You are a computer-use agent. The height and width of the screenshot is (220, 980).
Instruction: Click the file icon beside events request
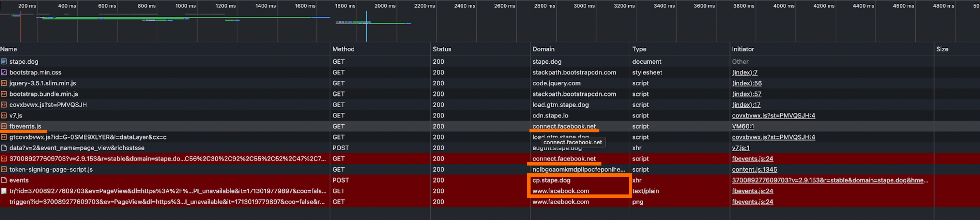[x=4, y=180]
